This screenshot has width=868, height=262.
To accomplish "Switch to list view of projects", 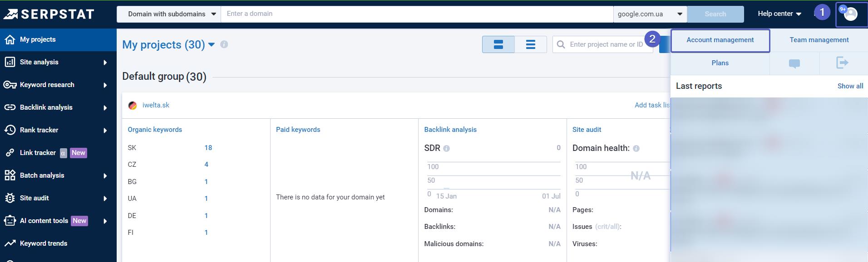I will (x=531, y=44).
